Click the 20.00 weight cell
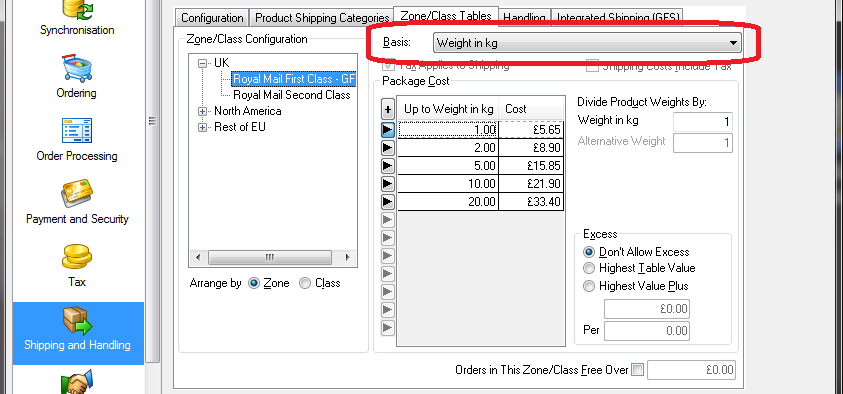843x394 pixels. coord(448,202)
